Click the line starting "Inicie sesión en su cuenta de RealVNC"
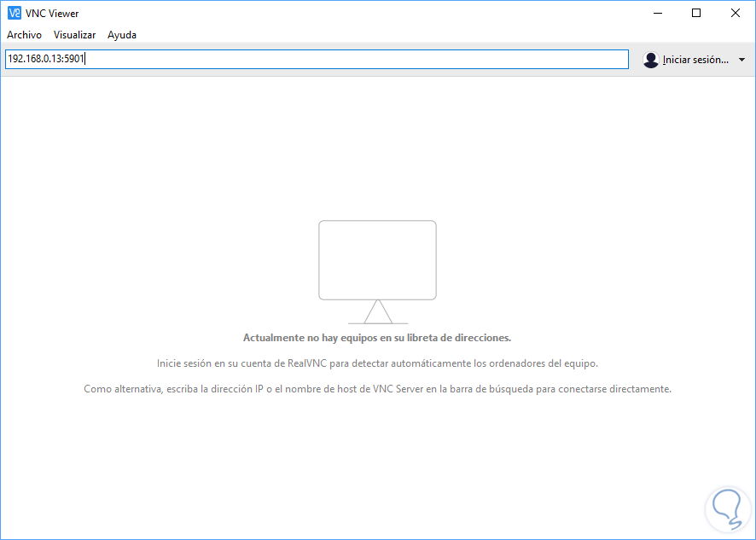Viewport: 756px width, 540px height. [377, 363]
